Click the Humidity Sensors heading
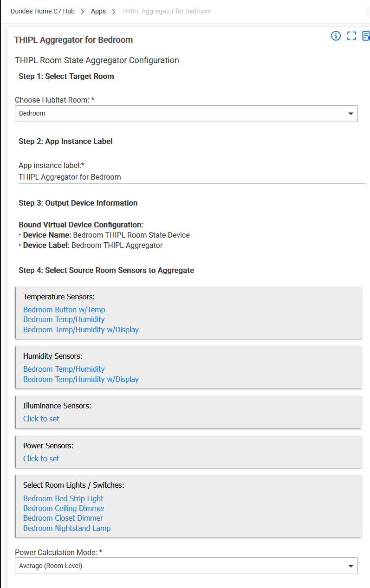370x588 pixels. click(52, 356)
